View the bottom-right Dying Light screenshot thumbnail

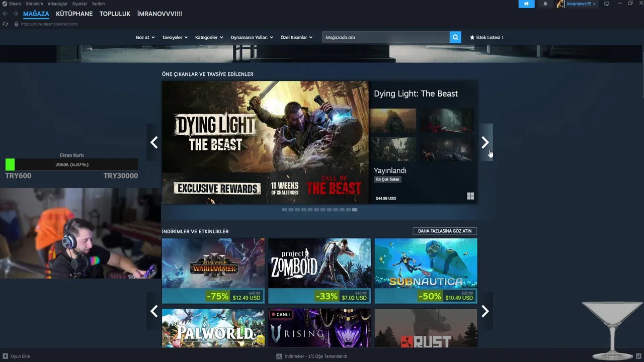(447, 148)
